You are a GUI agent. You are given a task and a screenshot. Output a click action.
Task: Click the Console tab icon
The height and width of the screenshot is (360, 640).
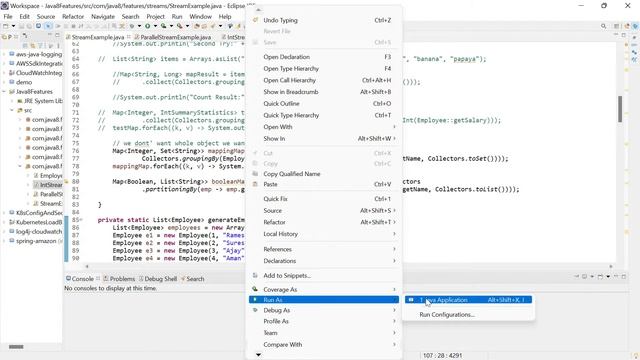68,279
